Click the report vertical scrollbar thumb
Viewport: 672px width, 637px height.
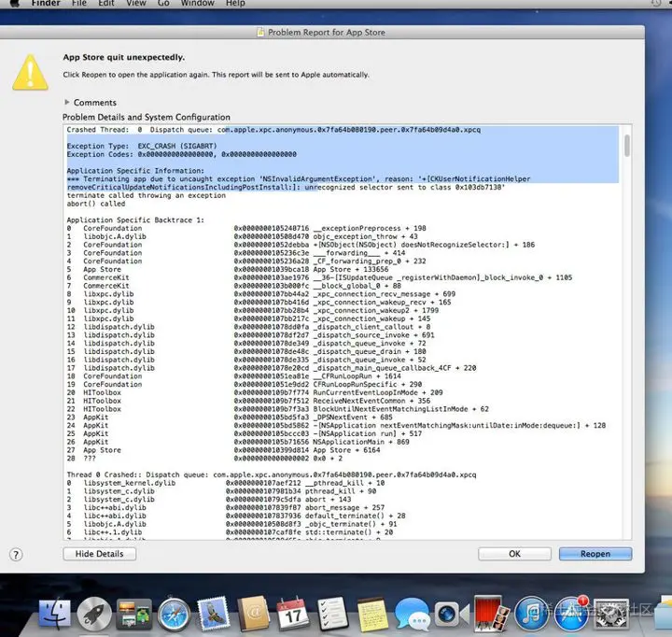(626, 146)
